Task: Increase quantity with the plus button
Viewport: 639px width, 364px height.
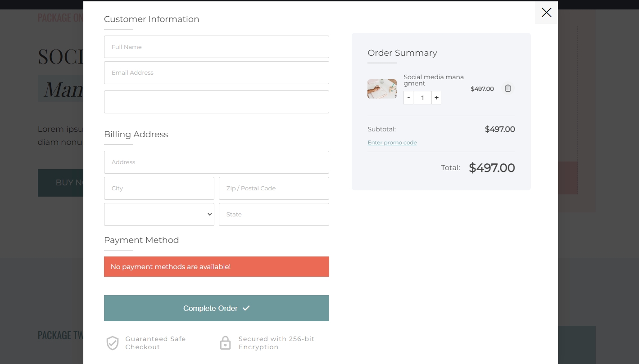Action: 436,98
